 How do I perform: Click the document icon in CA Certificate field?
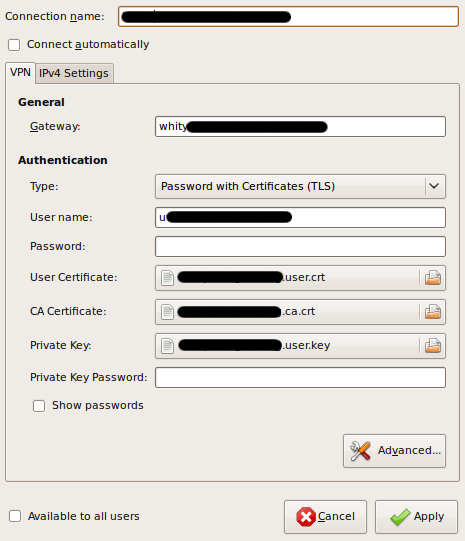167,312
